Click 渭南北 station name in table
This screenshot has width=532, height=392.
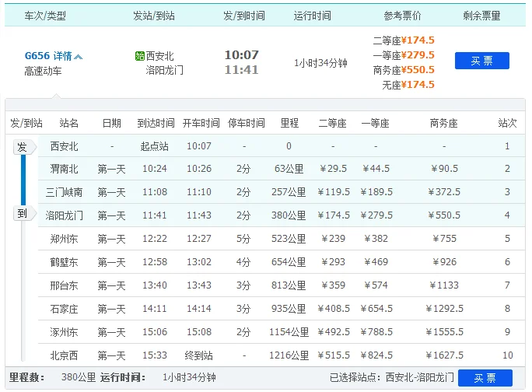(65, 169)
